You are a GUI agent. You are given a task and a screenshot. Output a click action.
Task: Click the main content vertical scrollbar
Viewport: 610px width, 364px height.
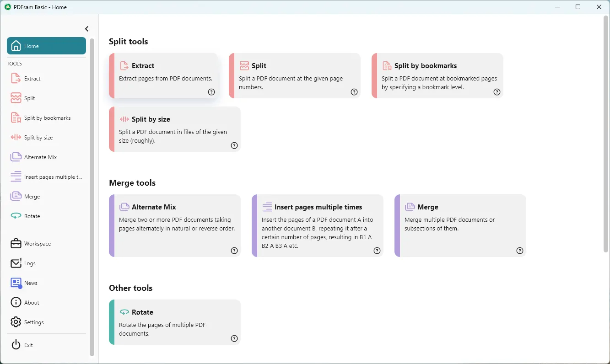click(606, 137)
